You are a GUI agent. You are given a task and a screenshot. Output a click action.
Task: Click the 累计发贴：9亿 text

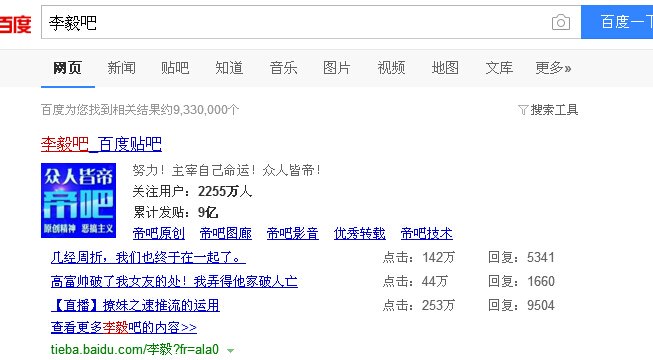tap(175, 212)
